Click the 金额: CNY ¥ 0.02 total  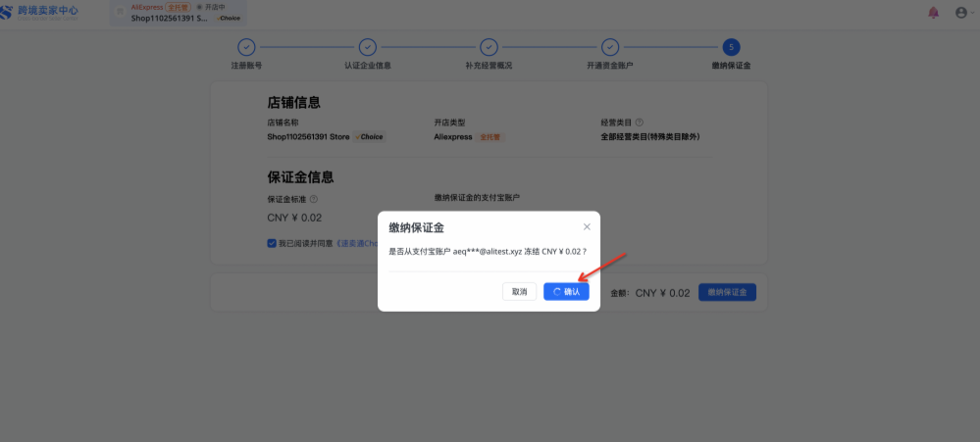[x=650, y=293]
